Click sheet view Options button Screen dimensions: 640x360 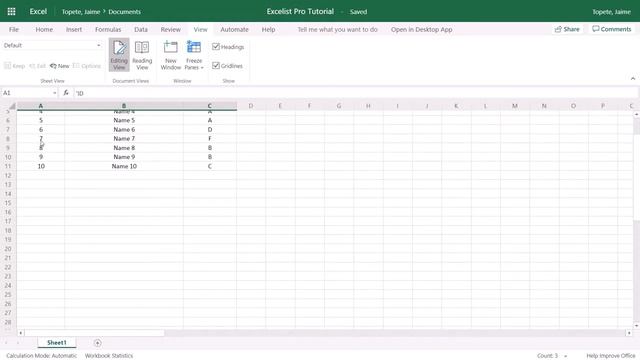[x=87, y=66]
